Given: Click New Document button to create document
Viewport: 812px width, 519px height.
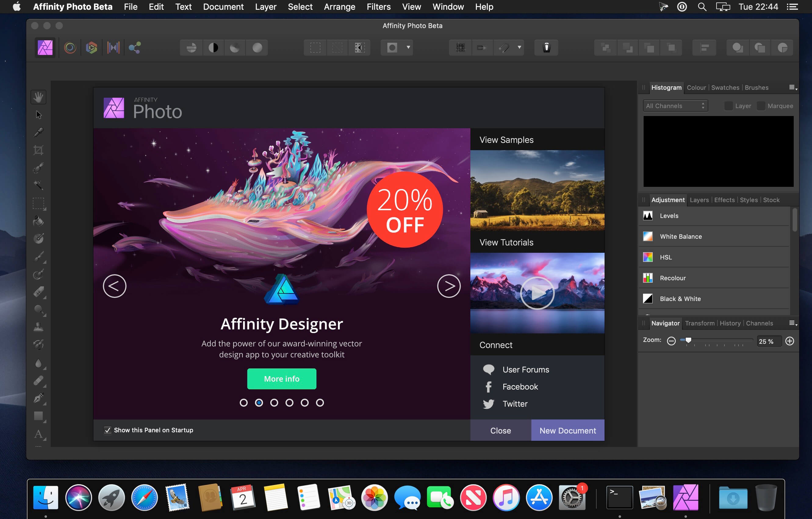Looking at the screenshot, I should click(567, 431).
